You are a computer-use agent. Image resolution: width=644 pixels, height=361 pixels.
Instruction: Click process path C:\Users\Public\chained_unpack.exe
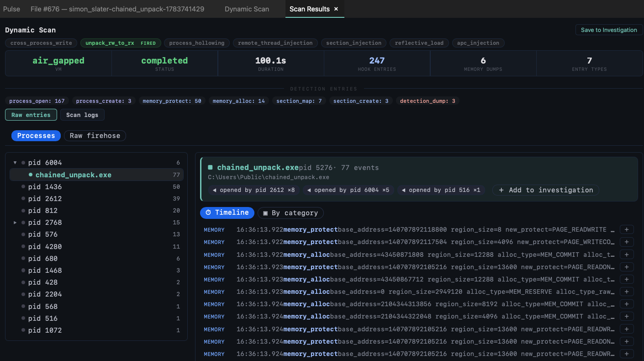(x=269, y=177)
